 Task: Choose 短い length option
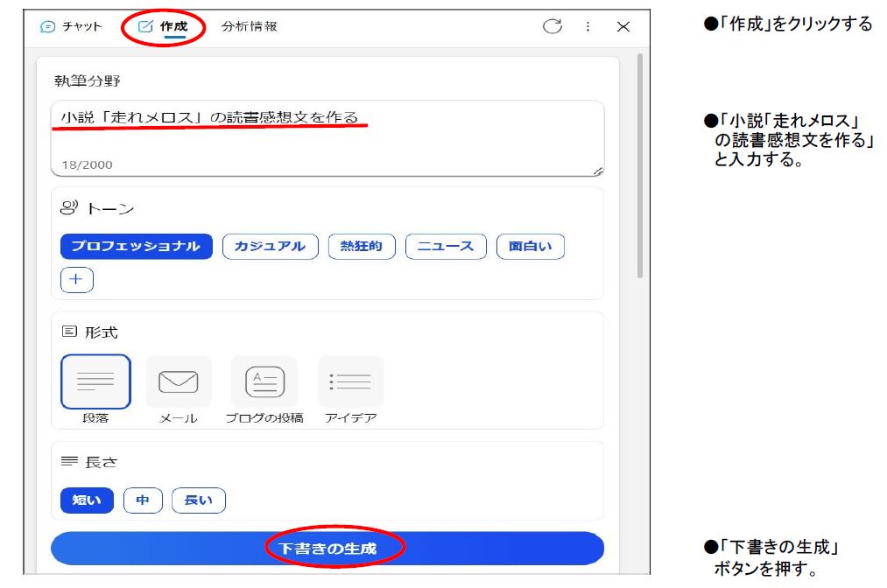coord(87,500)
